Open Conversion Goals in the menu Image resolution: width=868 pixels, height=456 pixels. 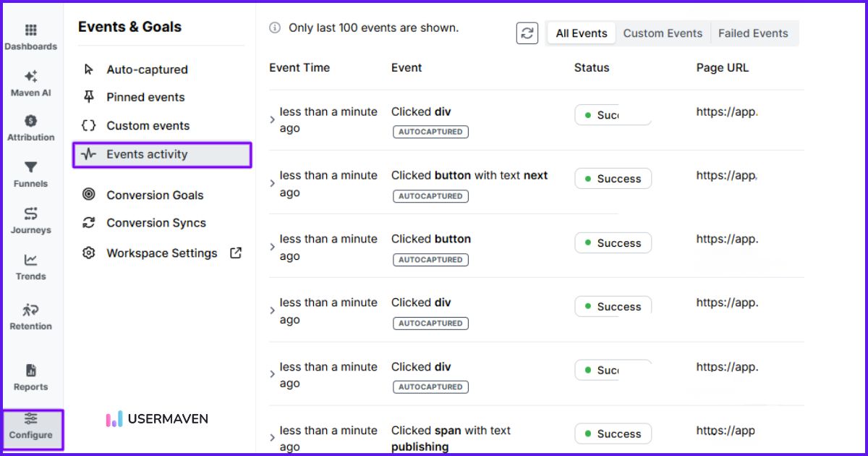tap(155, 195)
